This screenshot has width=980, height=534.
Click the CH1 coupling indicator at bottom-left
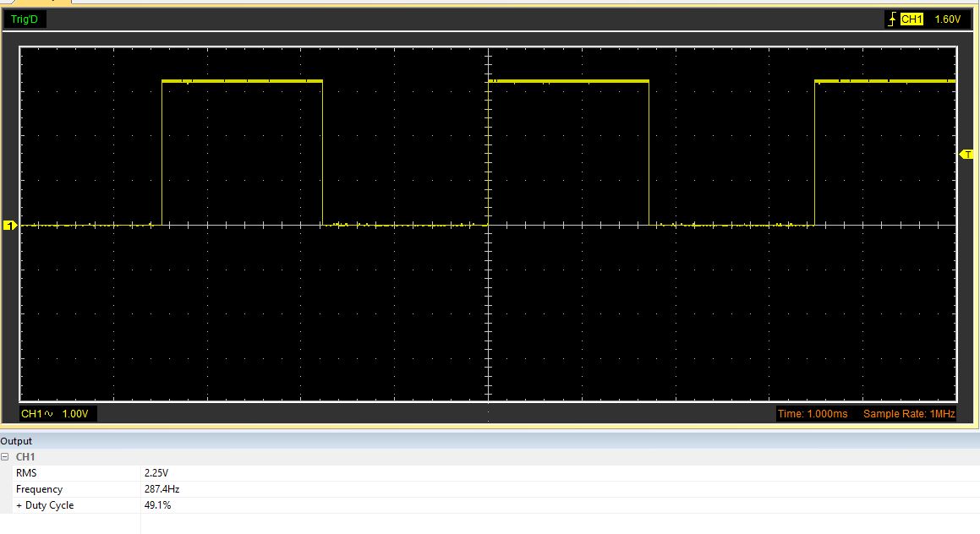click(x=37, y=413)
